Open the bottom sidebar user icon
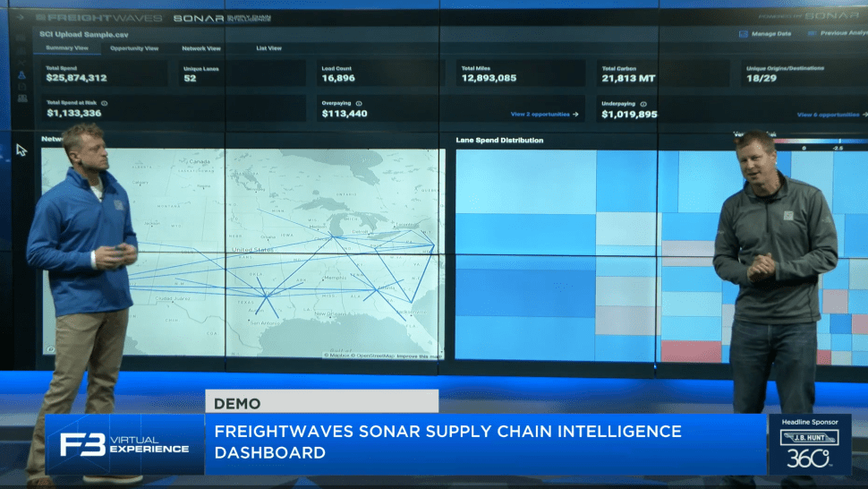The width and height of the screenshot is (868, 489). pyautogui.click(x=22, y=98)
